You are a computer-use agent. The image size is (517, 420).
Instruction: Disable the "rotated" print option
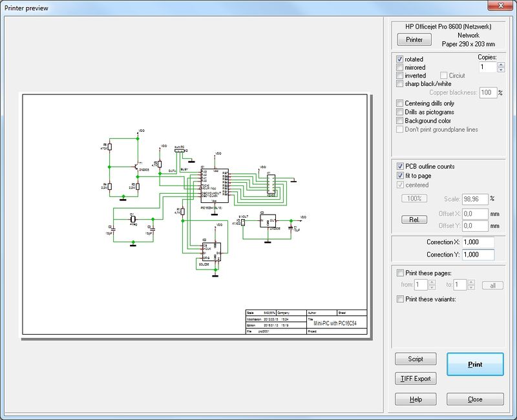401,59
